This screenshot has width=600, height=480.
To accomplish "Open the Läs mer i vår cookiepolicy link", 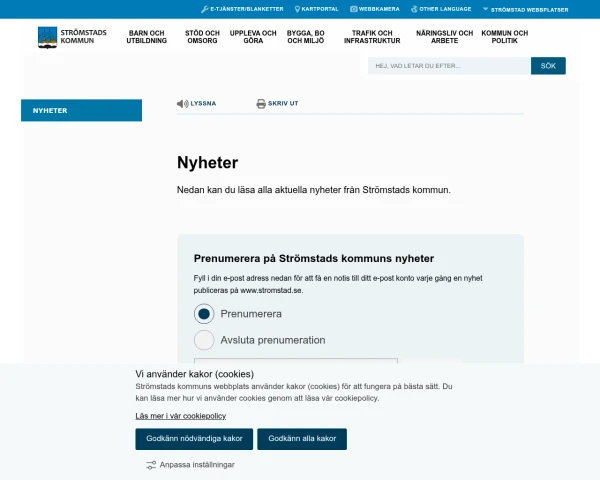I will click(181, 416).
